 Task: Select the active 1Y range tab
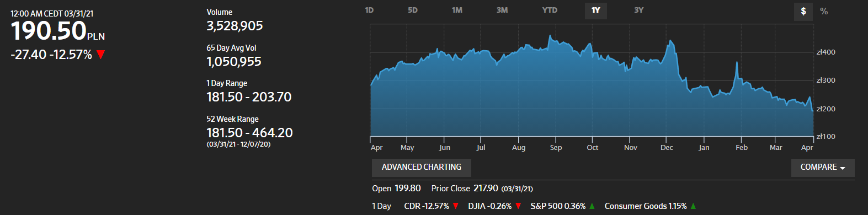(596, 10)
